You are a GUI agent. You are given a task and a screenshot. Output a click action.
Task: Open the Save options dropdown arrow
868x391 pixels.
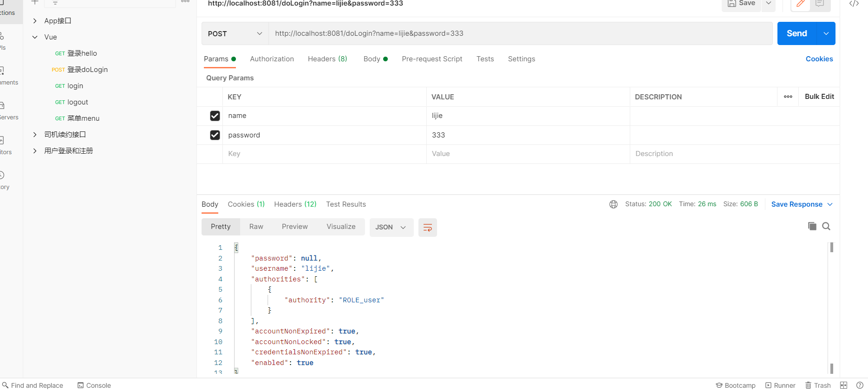click(x=769, y=4)
